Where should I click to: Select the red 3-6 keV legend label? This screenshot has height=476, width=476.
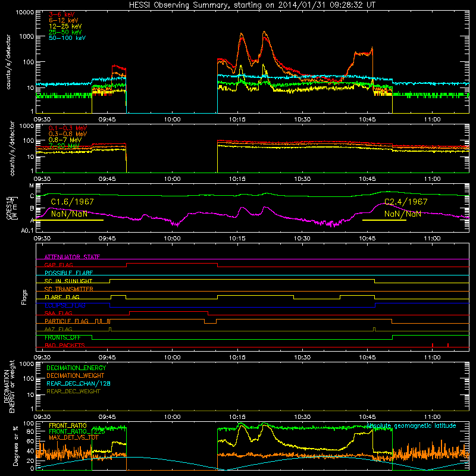click(62, 14)
